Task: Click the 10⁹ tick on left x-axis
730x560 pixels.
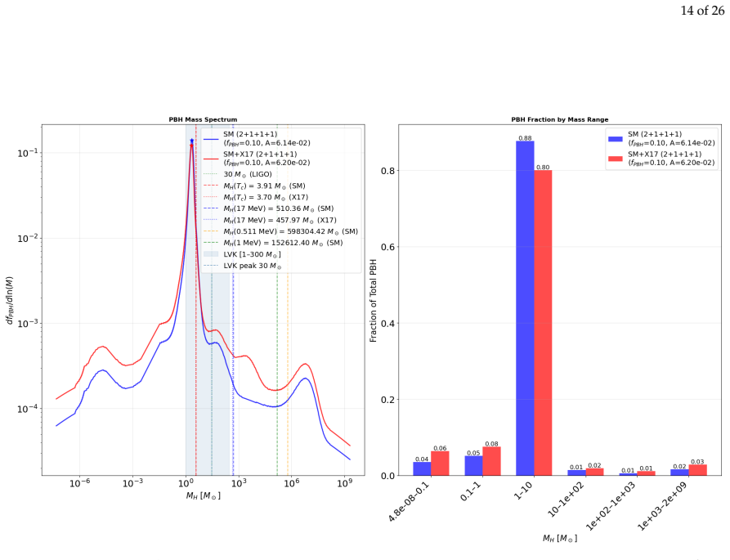Action: tap(344, 482)
